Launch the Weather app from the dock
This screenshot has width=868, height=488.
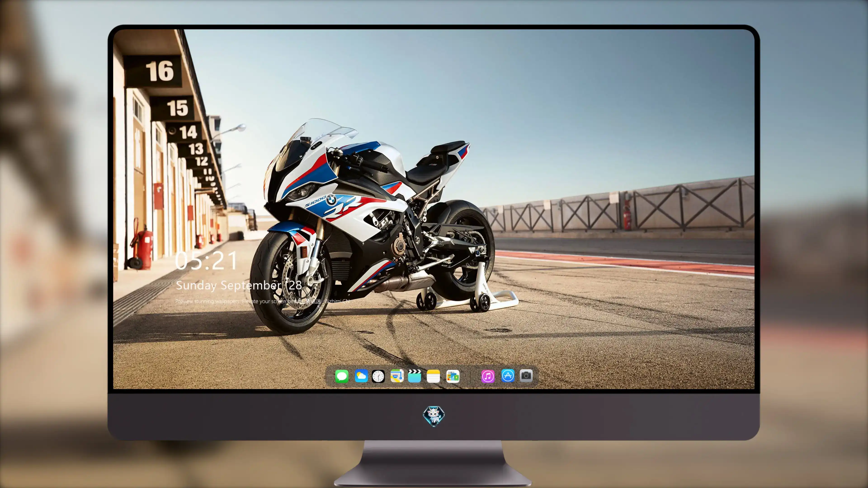361,376
